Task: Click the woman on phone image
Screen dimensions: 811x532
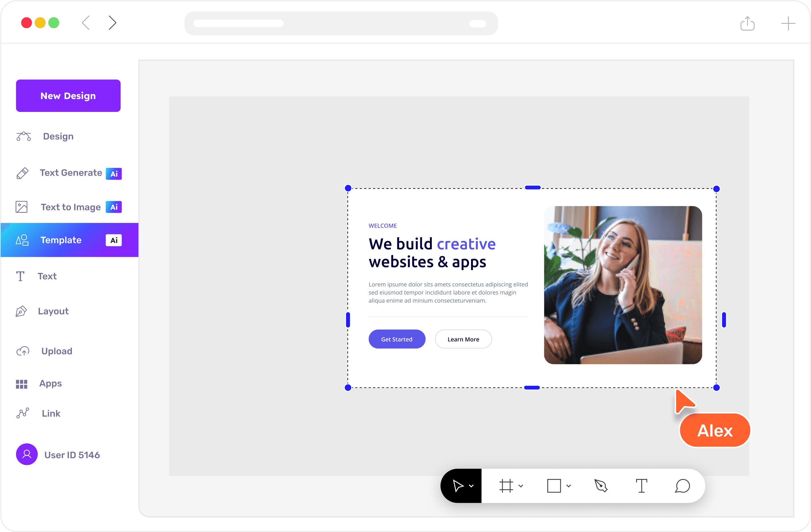Action: [x=623, y=285]
